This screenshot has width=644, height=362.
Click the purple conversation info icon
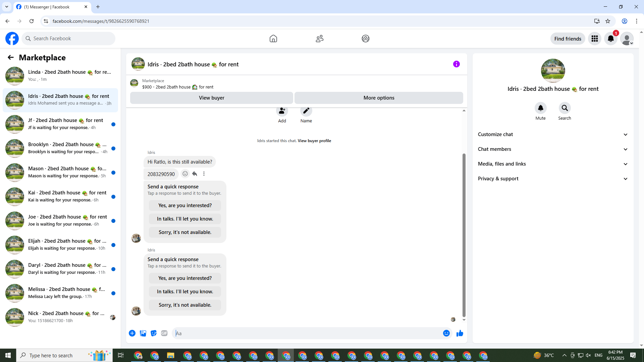tap(456, 64)
